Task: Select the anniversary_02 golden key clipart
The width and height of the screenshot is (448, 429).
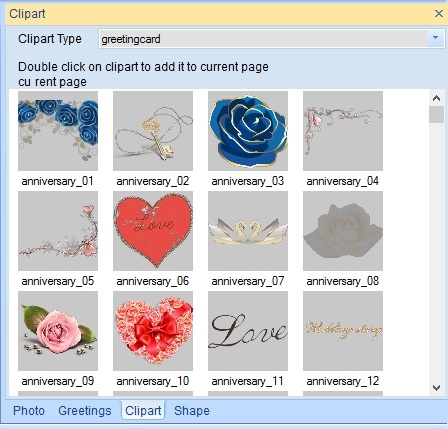Action: coord(153,131)
